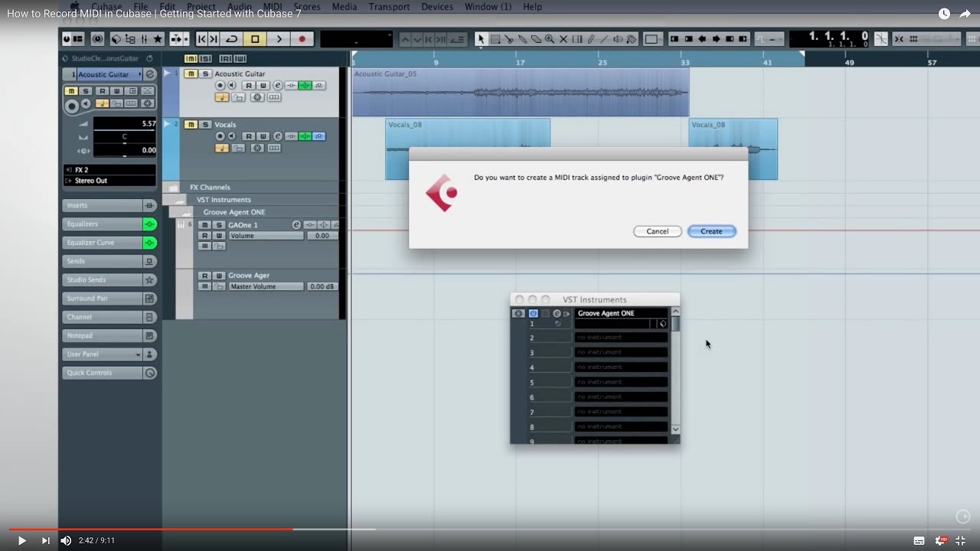
Task: Select the Split scissors tool
Action: click(508, 39)
